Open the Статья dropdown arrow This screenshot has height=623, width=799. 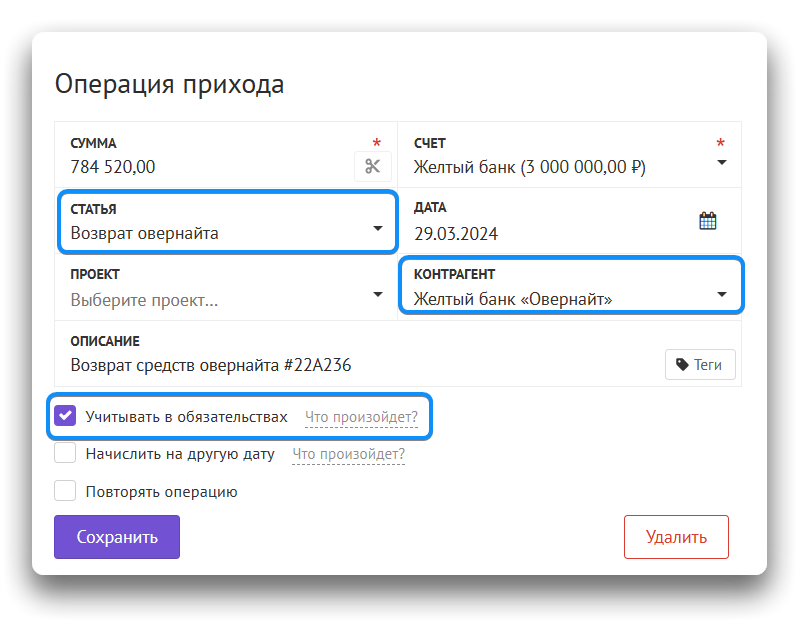click(x=378, y=229)
